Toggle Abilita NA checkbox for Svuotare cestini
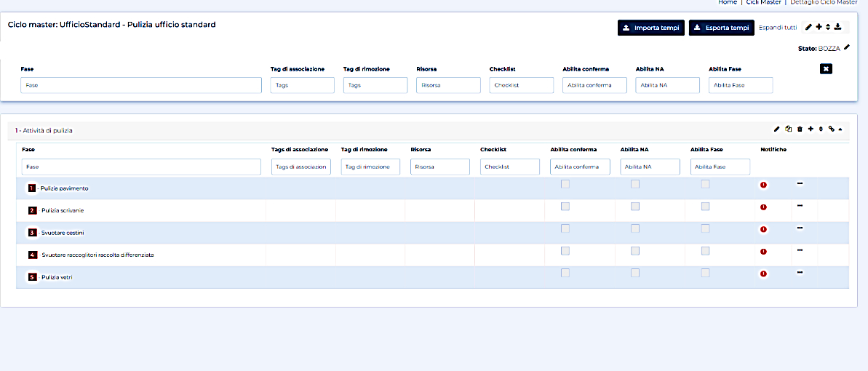Image resolution: width=868 pixels, height=371 pixels. pos(635,229)
